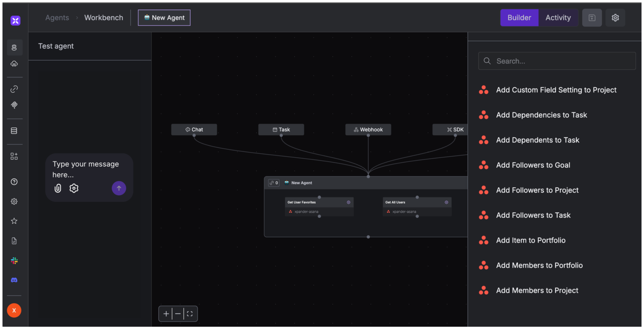644x329 pixels.
Task: Select Add Dependencies to Task action
Action: point(541,115)
